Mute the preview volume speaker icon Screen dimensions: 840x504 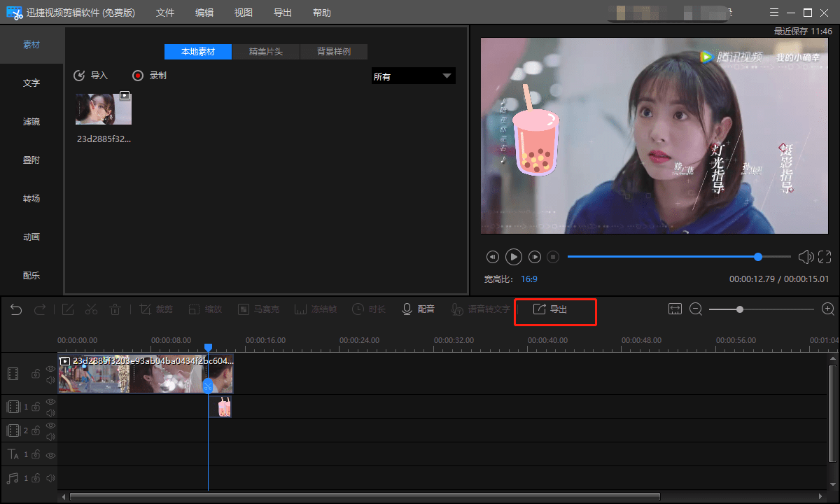point(806,257)
